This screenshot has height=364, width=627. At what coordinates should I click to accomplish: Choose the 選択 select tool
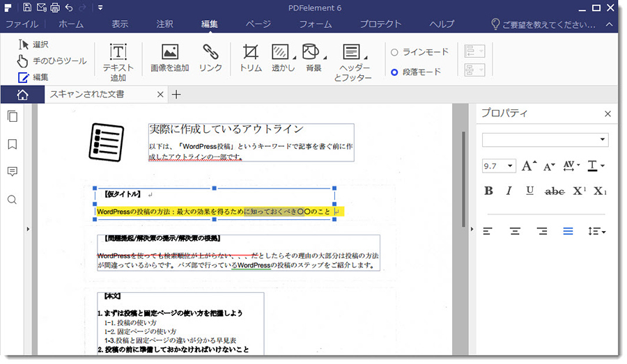[33, 45]
